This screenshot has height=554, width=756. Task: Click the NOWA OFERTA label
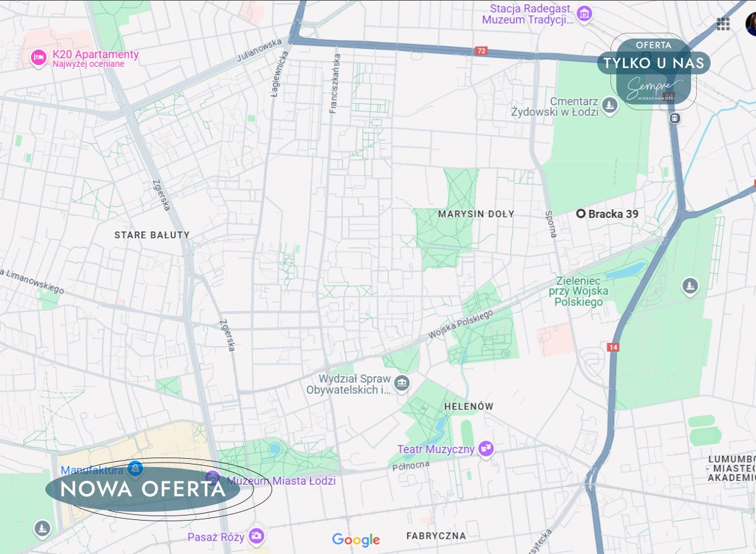pos(143,488)
